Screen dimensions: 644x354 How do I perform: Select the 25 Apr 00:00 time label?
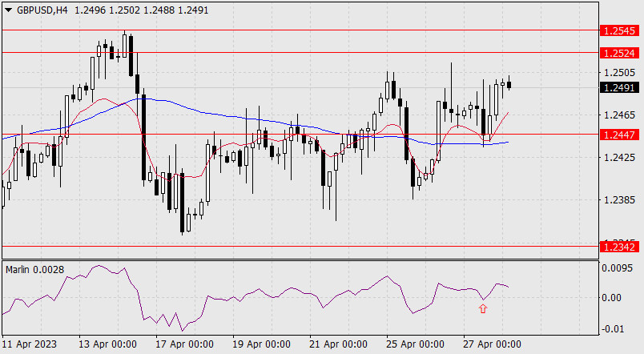point(416,344)
